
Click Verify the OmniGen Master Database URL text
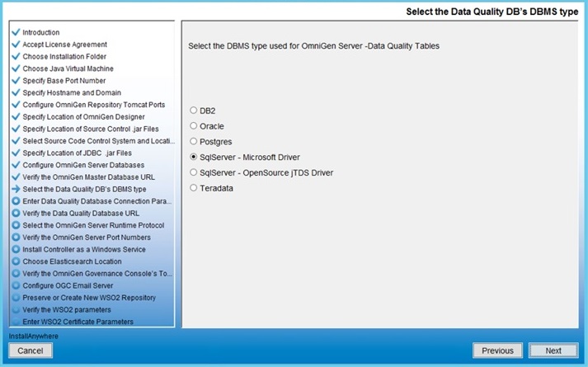coord(88,176)
